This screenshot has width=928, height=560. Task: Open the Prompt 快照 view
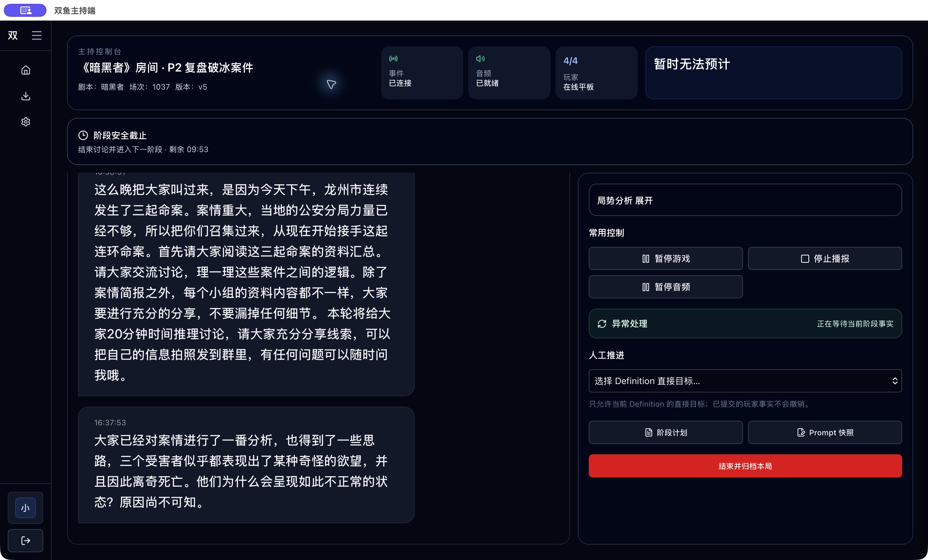tap(825, 432)
